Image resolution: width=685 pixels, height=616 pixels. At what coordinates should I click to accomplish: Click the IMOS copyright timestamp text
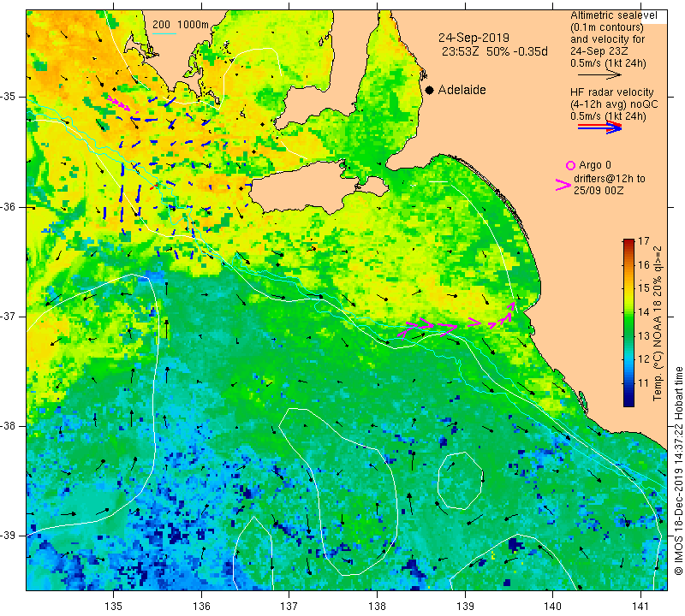pyautogui.click(x=678, y=471)
